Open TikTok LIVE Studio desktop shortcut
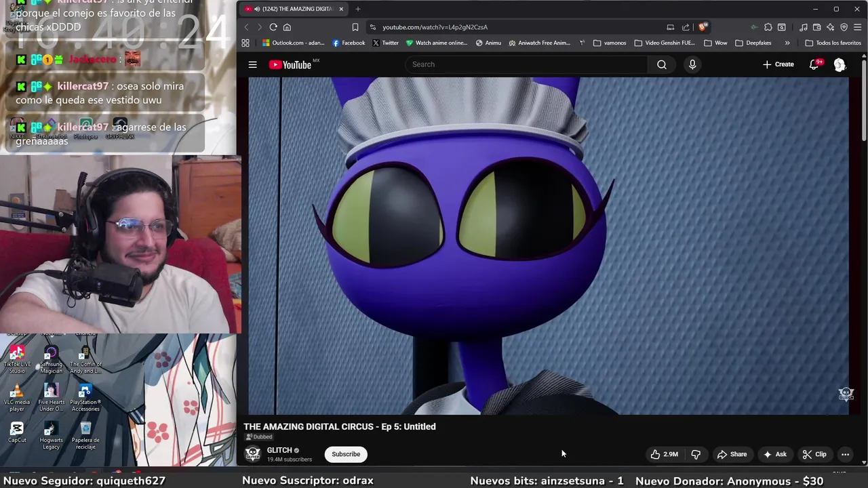 click(x=17, y=360)
